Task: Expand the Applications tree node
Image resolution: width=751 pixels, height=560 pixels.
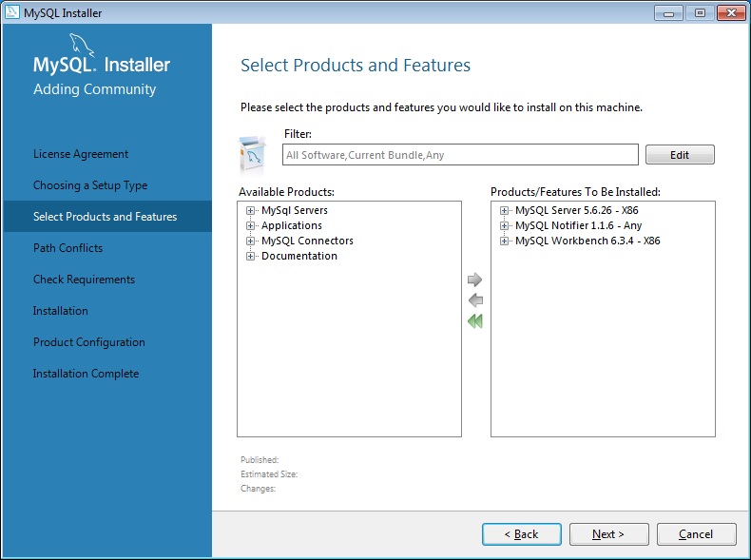Action: click(x=251, y=226)
